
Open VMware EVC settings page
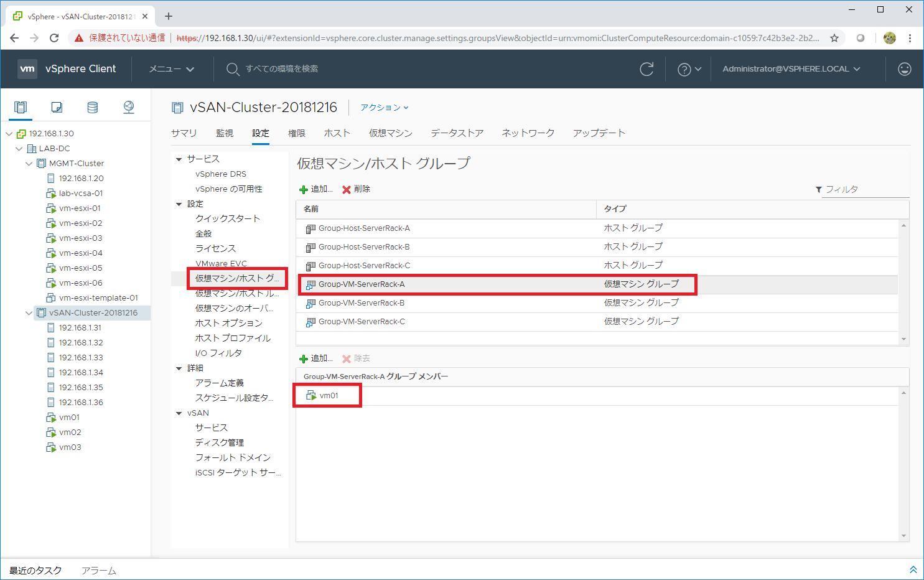pyautogui.click(x=221, y=264)
